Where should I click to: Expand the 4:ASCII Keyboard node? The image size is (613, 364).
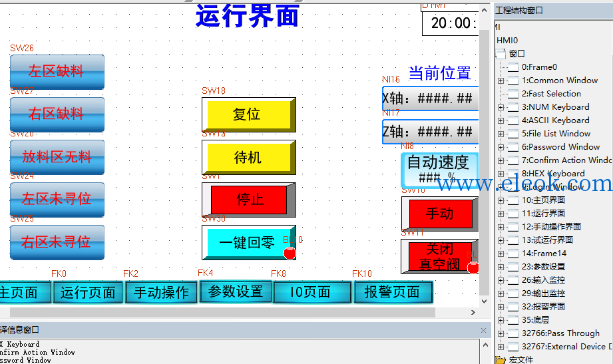tap(501, 120)
